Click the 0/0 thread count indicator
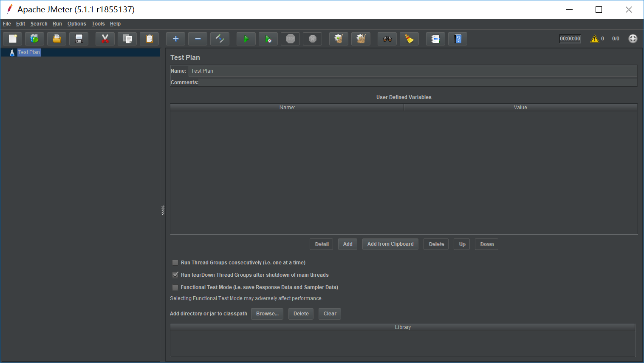Screen dimensions: 644x363 click(616, 39)
